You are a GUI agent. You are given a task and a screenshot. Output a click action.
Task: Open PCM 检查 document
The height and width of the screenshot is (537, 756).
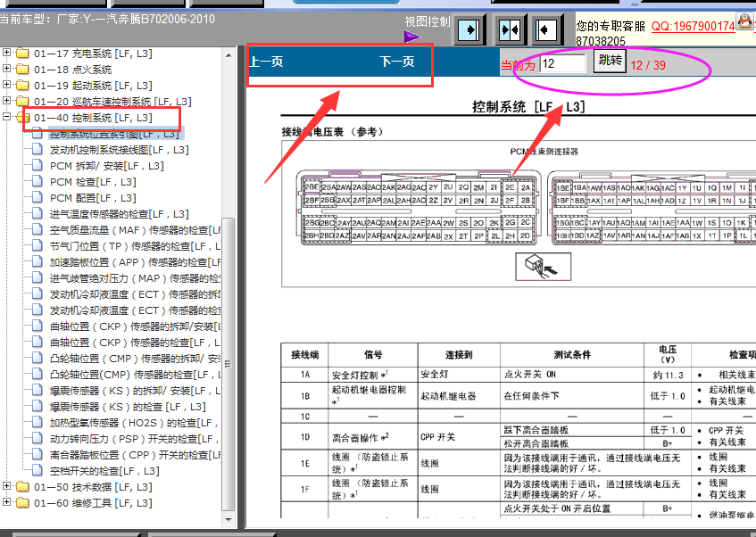(x=93, y=182)
